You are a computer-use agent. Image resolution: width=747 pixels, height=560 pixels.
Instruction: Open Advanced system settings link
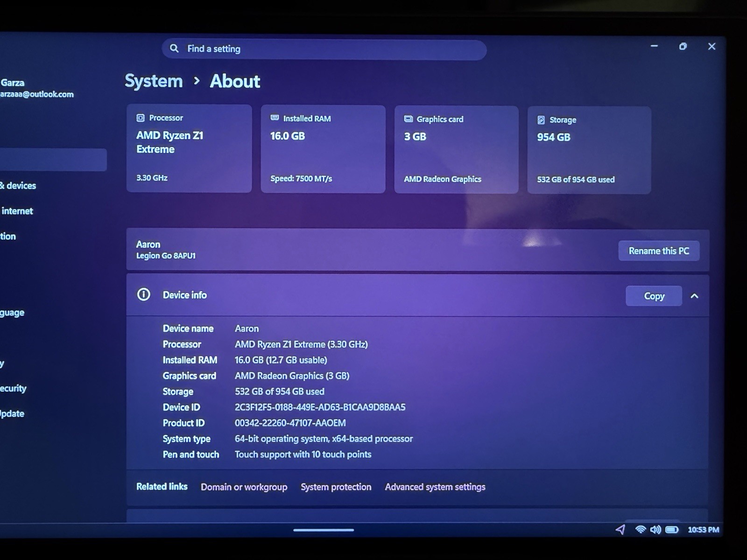435,487
